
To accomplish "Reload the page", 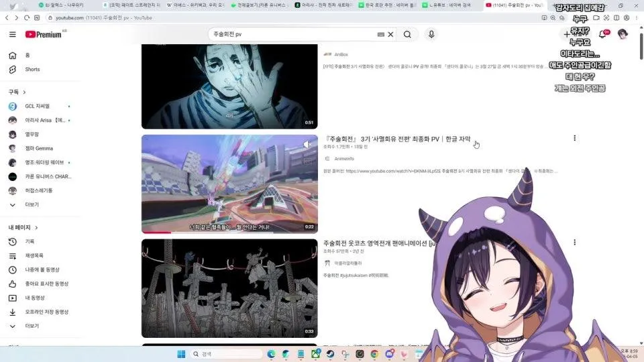I will [x=27, y=17].
